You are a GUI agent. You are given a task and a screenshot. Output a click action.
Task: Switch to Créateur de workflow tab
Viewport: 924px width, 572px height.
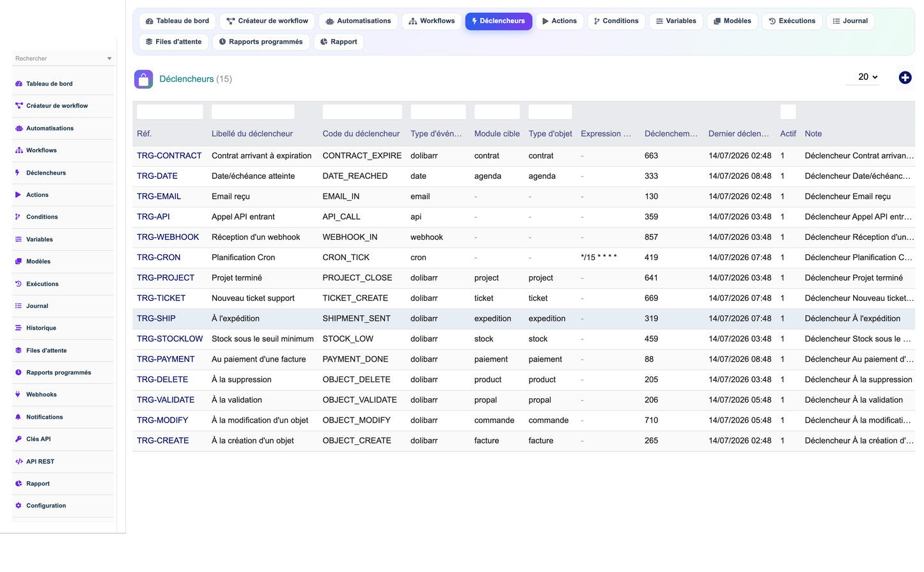(267, 21)
